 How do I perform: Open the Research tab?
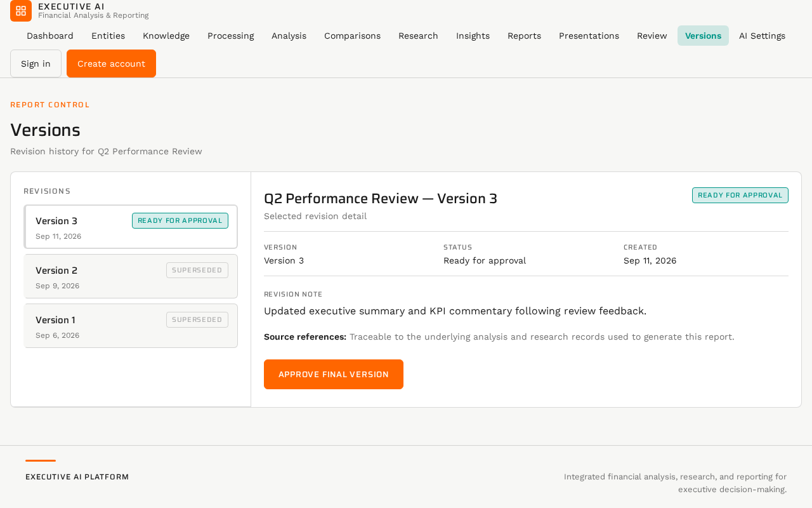point(418,36)
